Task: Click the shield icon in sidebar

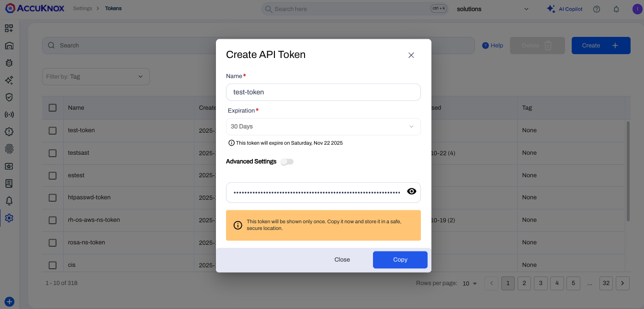Action: (9, 97)
